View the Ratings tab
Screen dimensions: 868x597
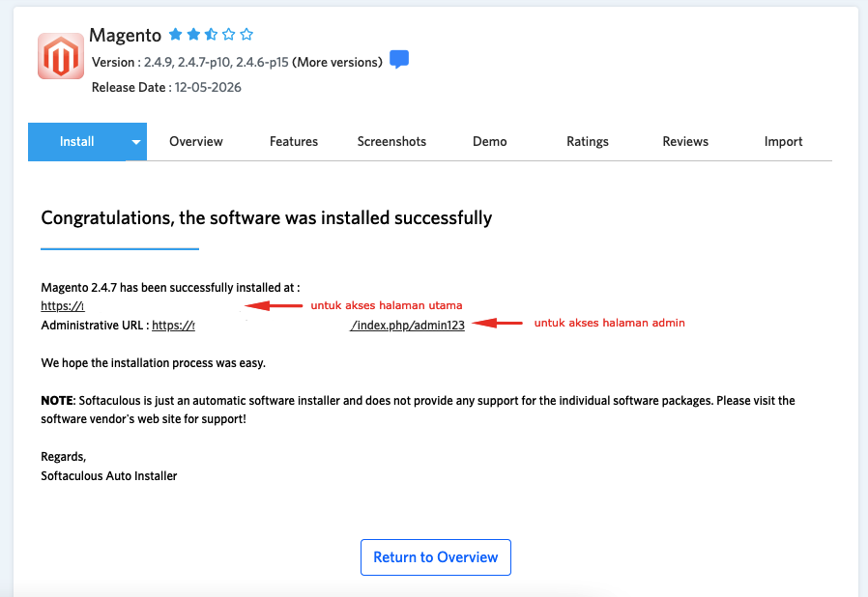coord(588,142)
